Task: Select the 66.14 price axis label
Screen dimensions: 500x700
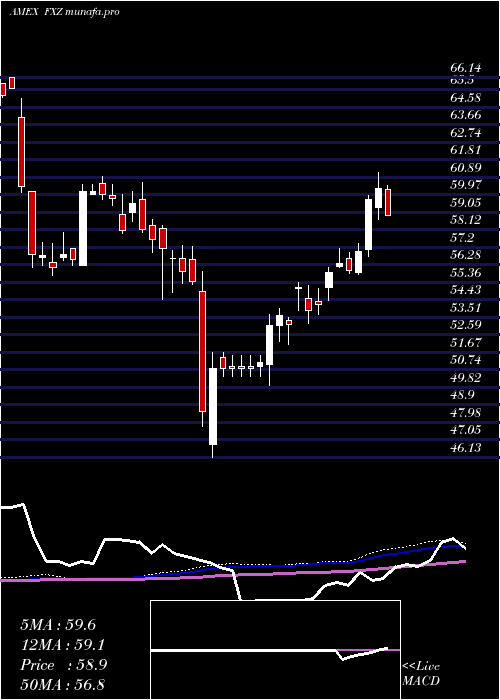Action: click(466, 68)
